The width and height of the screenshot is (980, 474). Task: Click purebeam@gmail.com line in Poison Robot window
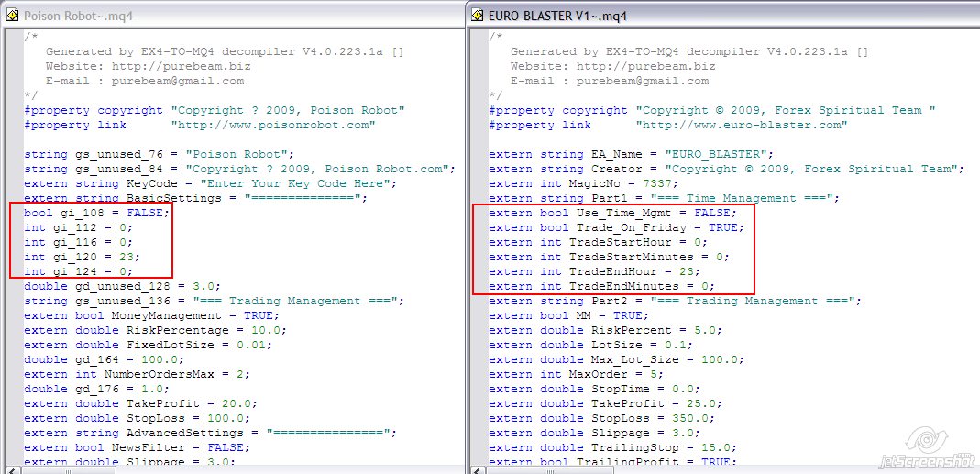(x=145, y=81)
